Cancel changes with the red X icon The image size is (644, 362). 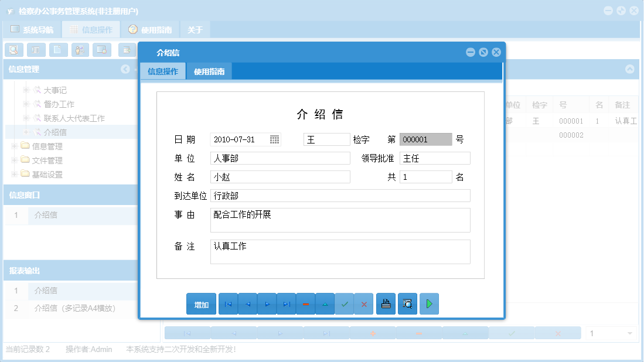point(364,303)
